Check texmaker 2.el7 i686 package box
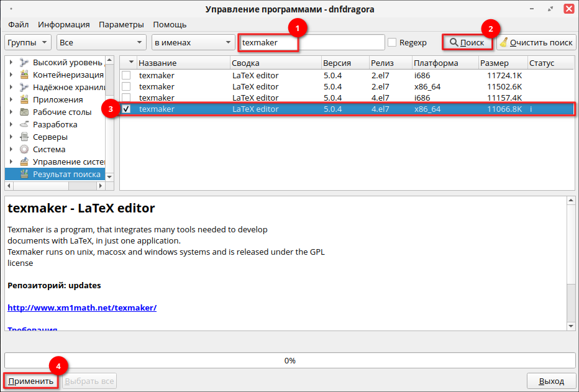The image size is (579, 392). 126,75
